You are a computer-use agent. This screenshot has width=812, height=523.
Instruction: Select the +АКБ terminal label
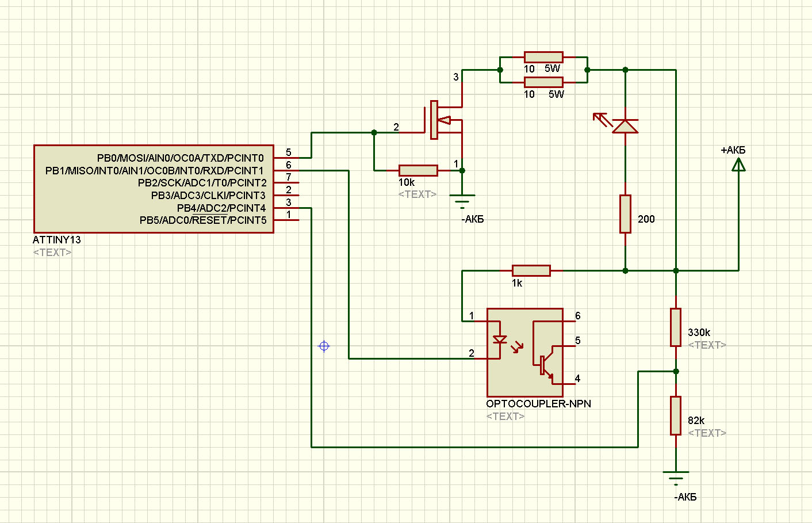point(733,150)
